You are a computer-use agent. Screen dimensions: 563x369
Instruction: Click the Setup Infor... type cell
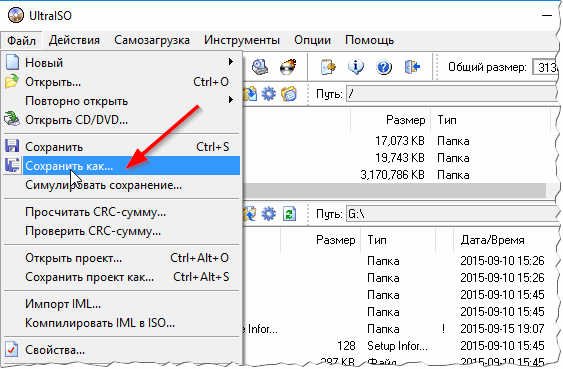click(397, 346)
